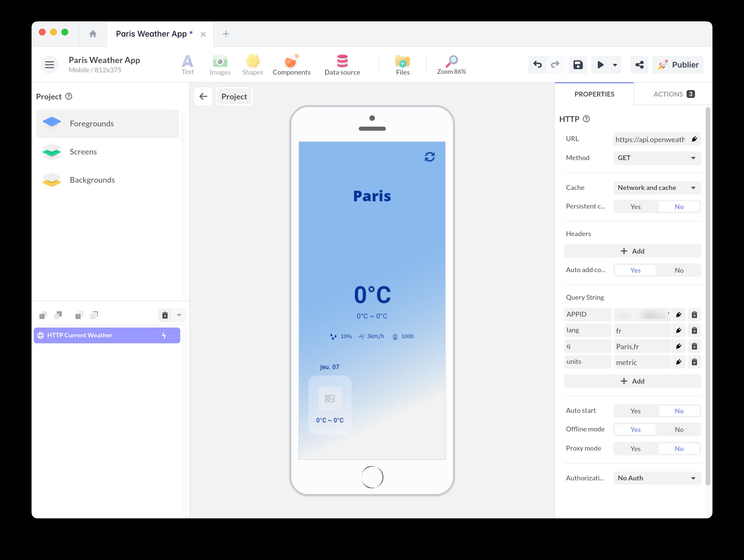Set Persistent cache to Yes

click(635, 206)
